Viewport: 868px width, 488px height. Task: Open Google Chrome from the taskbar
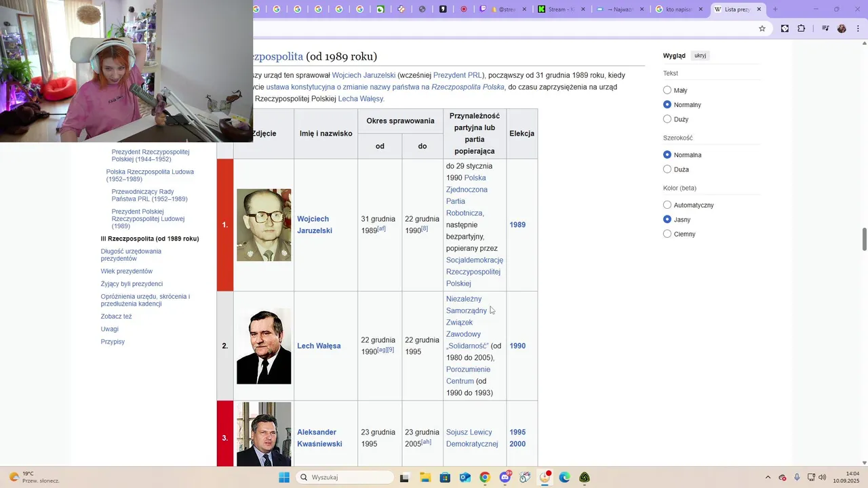(x=485, y=477)
